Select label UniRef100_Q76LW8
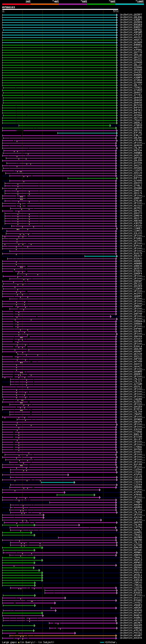146x644 pixels. pos(131,201)
